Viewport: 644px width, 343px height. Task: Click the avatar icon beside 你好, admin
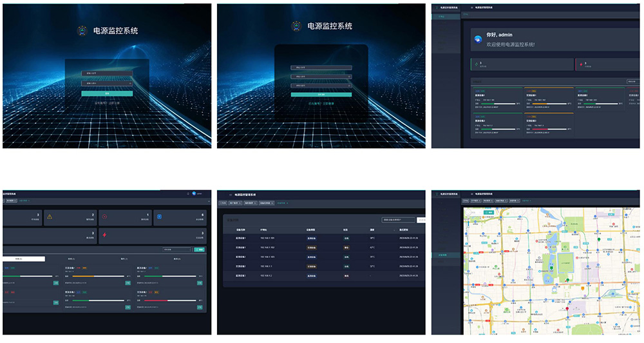[x=478, y=39]
